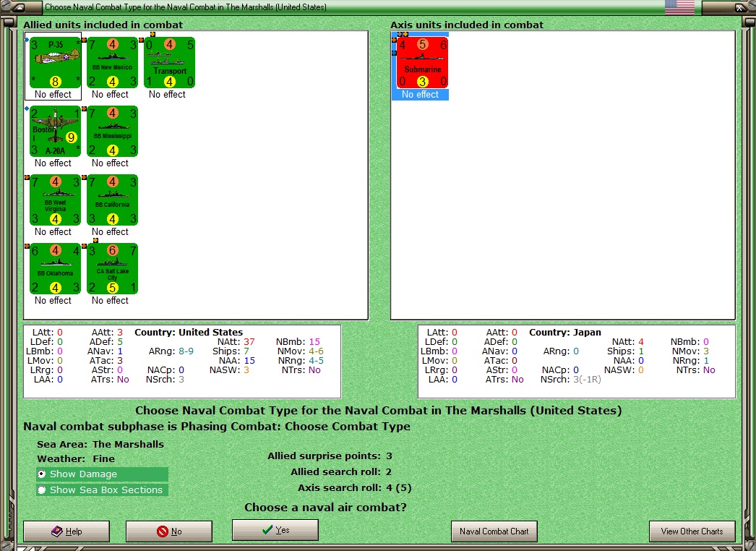Click US NMov value 4-6
Screen dimensions: 756x551
pyautogui.click(x=316, y=351)
